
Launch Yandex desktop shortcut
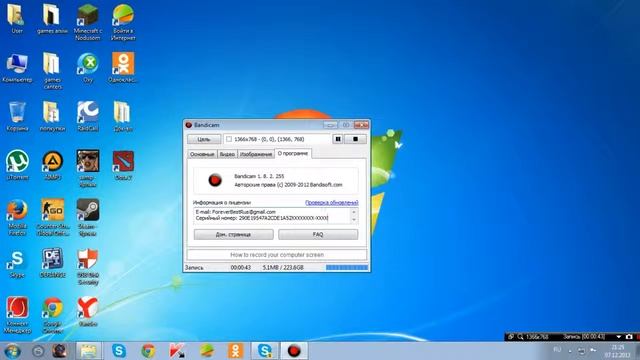pyautogui.click(x=87, y=311)
